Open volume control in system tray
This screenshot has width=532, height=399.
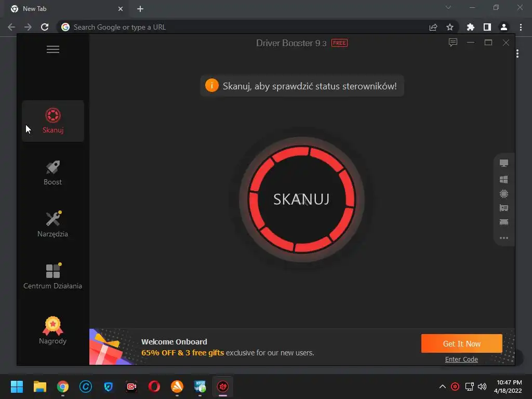click(x=482, y=387)
